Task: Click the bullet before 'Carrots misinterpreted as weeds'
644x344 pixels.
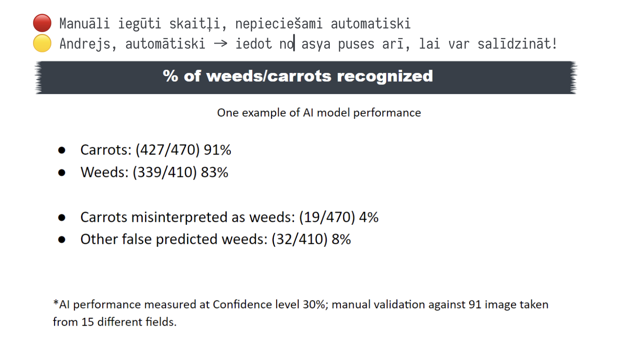Action: point(62,217)
